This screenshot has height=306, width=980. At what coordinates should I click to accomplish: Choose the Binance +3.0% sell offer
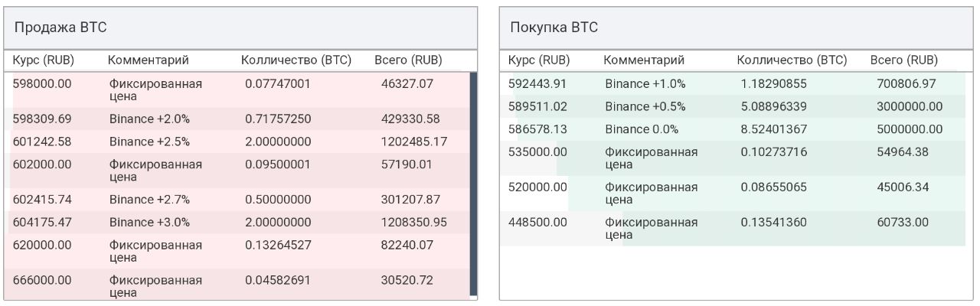pyautogui.click(x=237, y=223)
